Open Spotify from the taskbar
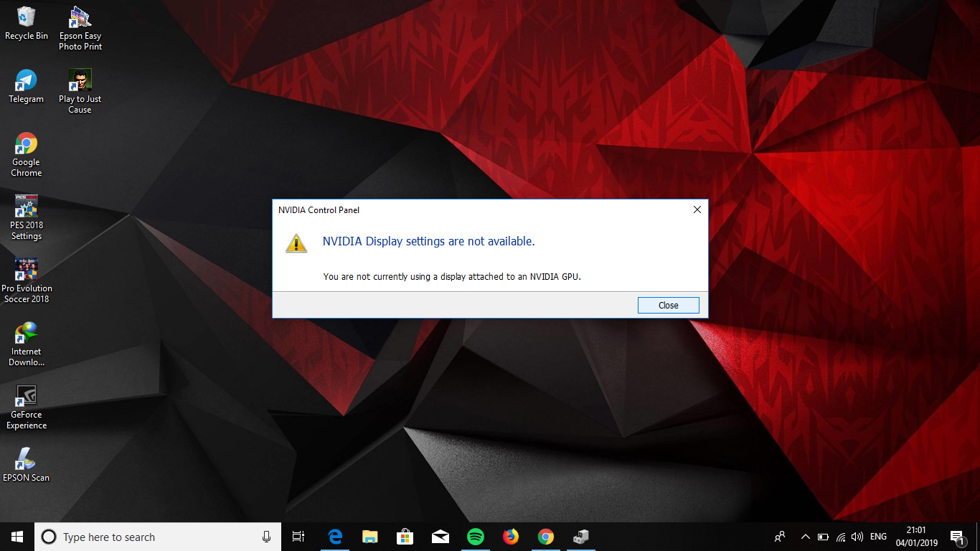 [475, 537]
